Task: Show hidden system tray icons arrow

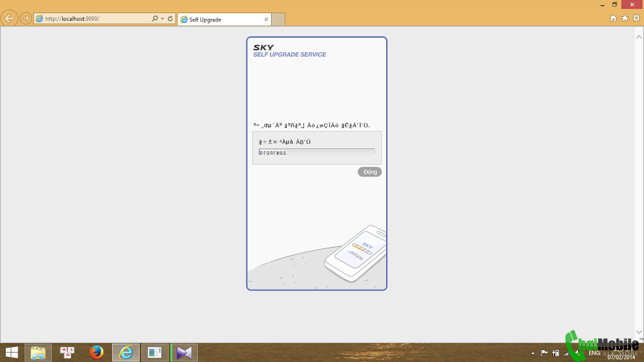Action: pyautogui.click(x=533, y=353)
